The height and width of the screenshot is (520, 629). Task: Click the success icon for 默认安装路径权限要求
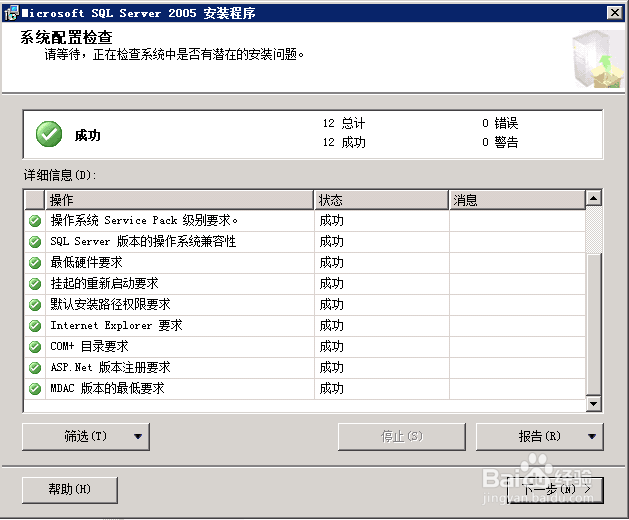[x=35, y=305]
